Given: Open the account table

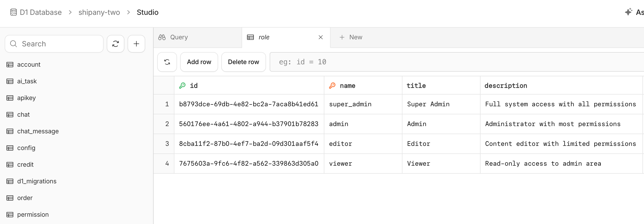Looking at the screenshot, I should (29, 65).
